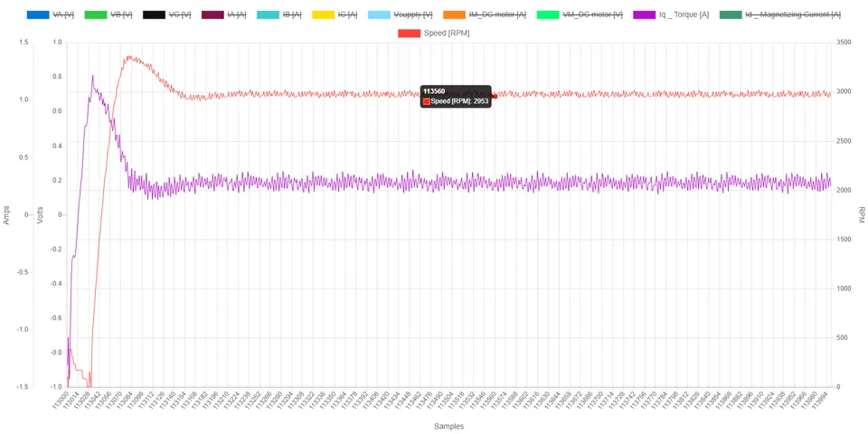
Task: Click the 1000 tick on RPM axis
Action: click(844, 289)
